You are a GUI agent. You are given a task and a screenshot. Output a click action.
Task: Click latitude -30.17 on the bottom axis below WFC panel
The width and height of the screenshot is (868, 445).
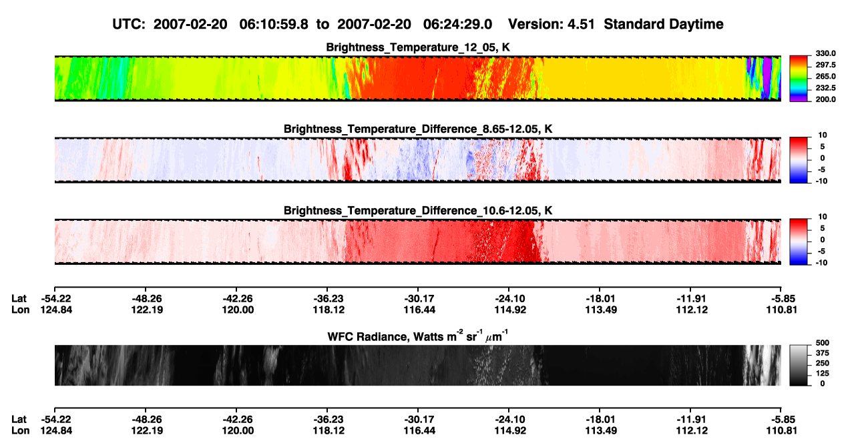pos(418,419)
